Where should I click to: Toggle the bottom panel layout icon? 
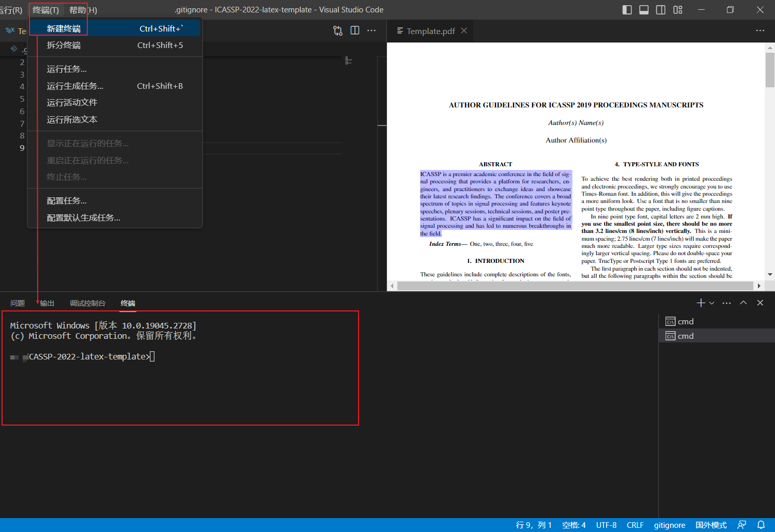[x=644, y=10]
